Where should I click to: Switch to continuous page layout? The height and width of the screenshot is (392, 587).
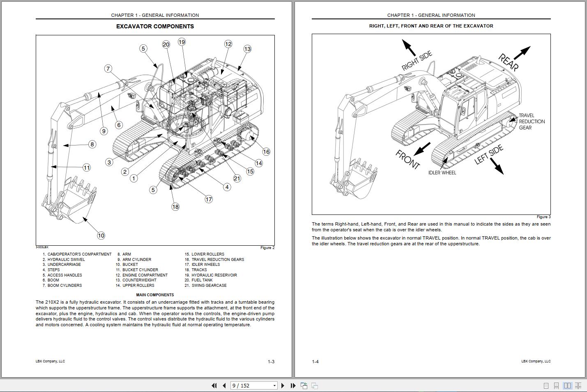tap(556, 386)
